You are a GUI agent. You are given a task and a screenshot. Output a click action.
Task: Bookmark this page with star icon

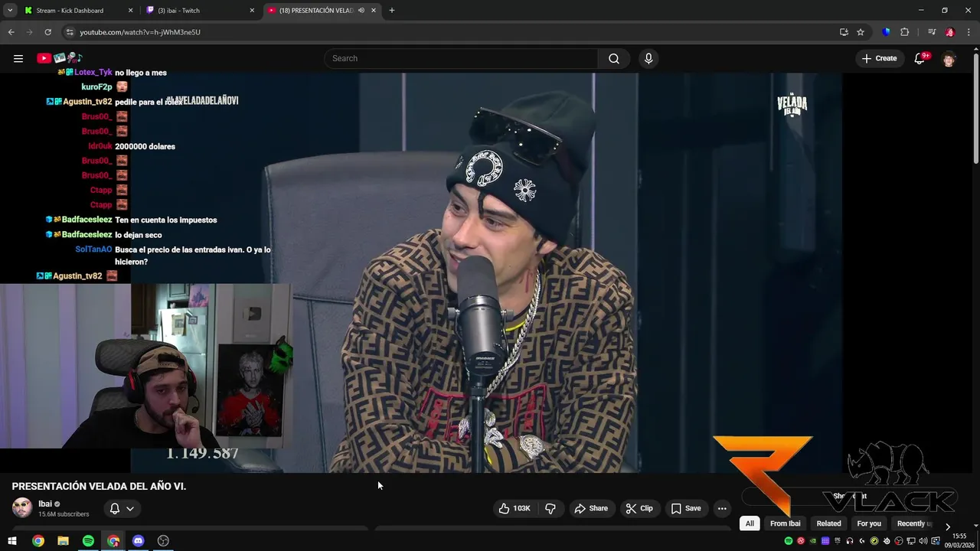[861, 32]
